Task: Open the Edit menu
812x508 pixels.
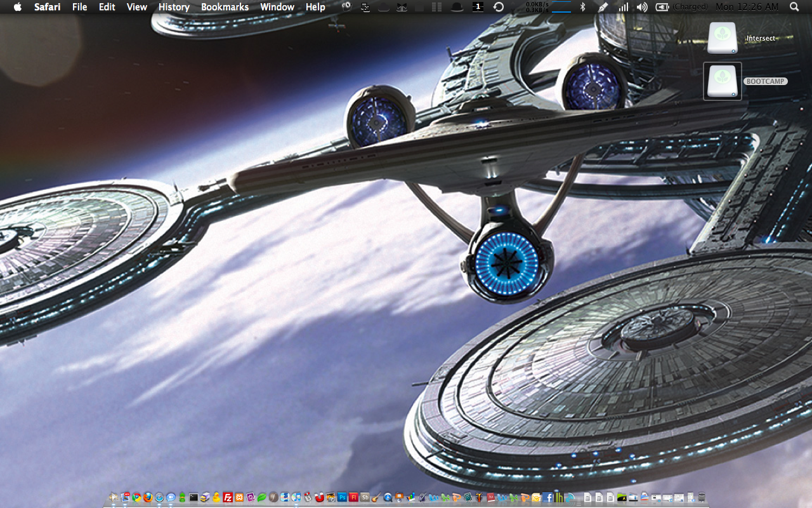Action: tap(107, 7)
